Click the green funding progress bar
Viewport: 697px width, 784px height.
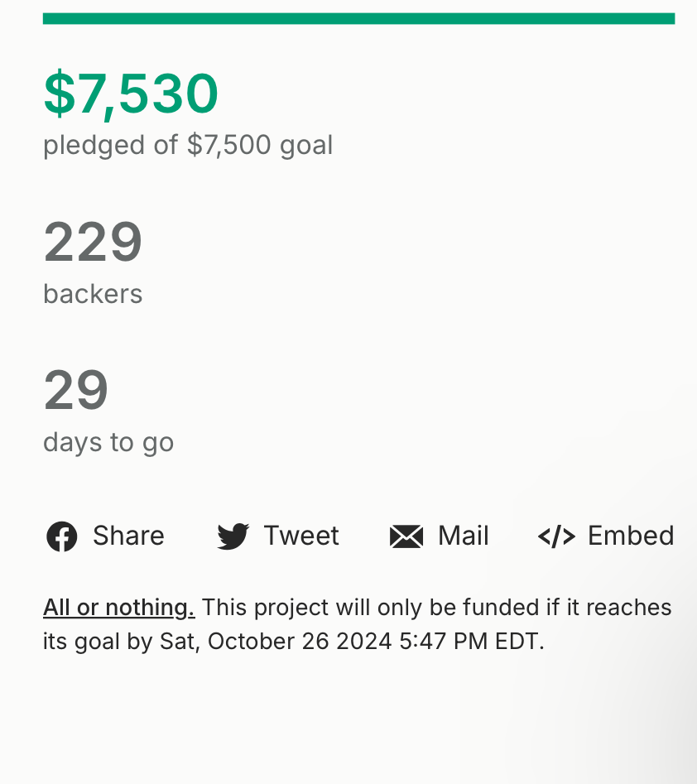(358, 18)
